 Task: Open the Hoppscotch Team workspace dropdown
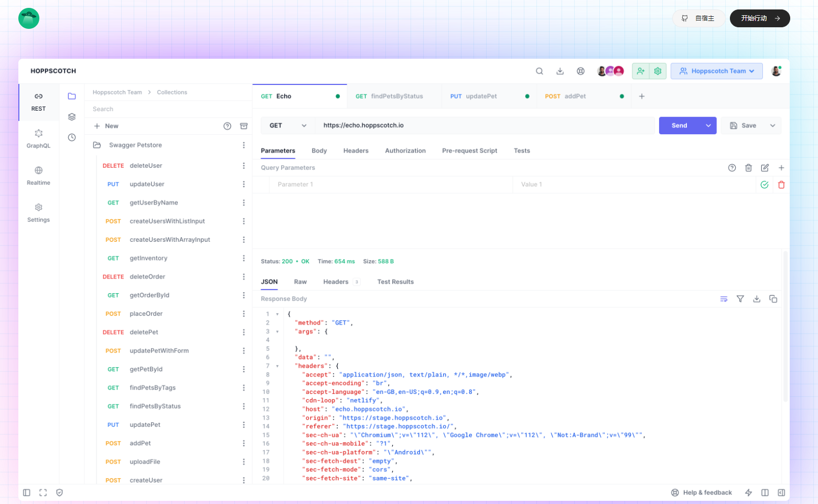(x=716, y=71)
